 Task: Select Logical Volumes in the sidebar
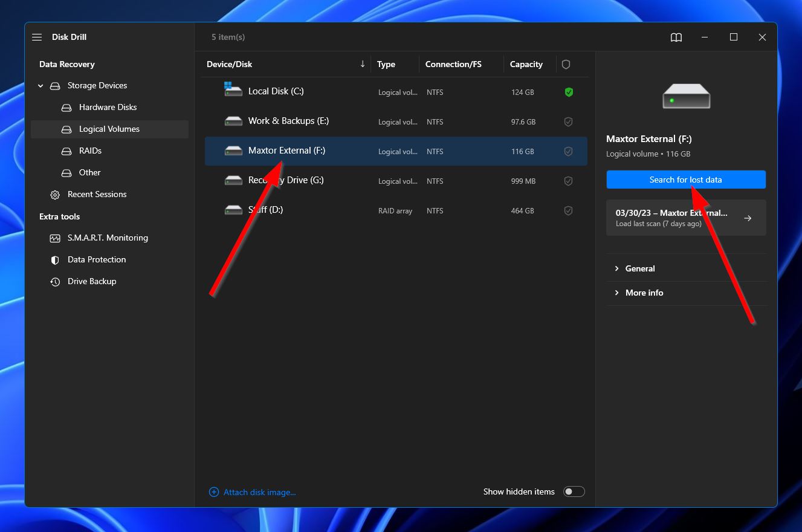coord(109,129)
